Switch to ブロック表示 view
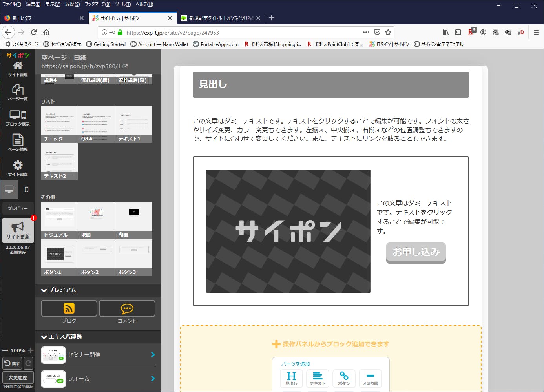This screenshot has width=544, height=392. tap(18, 118)
